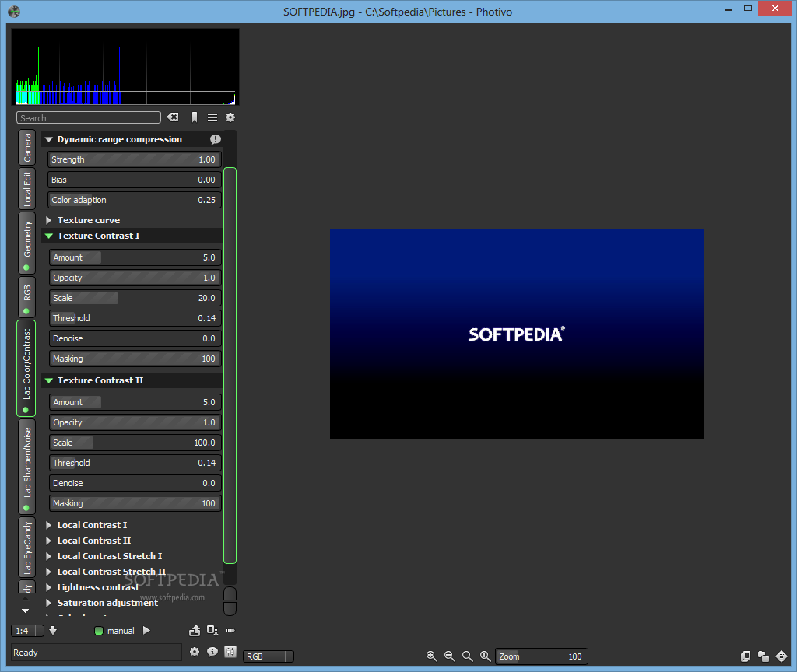Click the export/save image icon

tap(195, 630)
